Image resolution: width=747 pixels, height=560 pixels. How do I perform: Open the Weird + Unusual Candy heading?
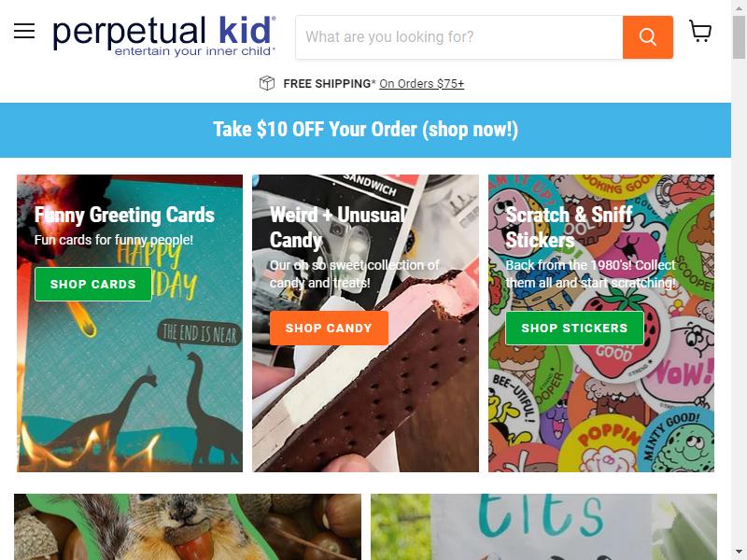pos(337,227)
